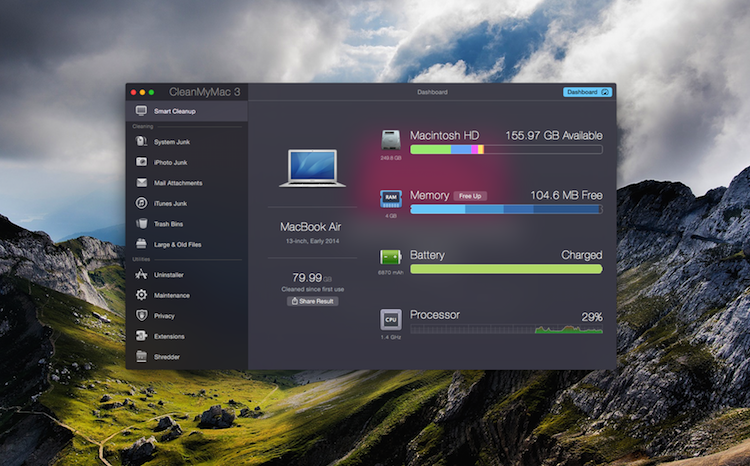Image resolution: width=750 pixels, height=466 pixels.
Task: Click the Smart Cleanup monitor icon
Action: coord(141,111)
